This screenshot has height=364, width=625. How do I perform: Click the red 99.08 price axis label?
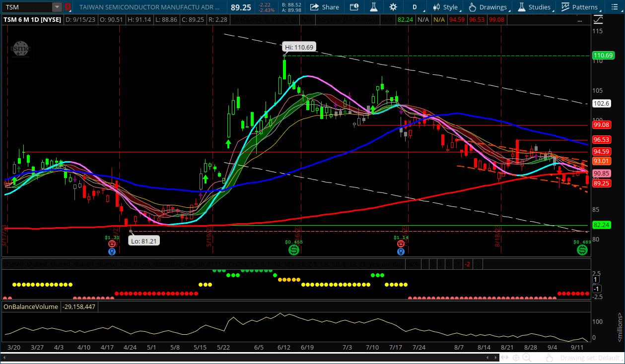(602, 124)
